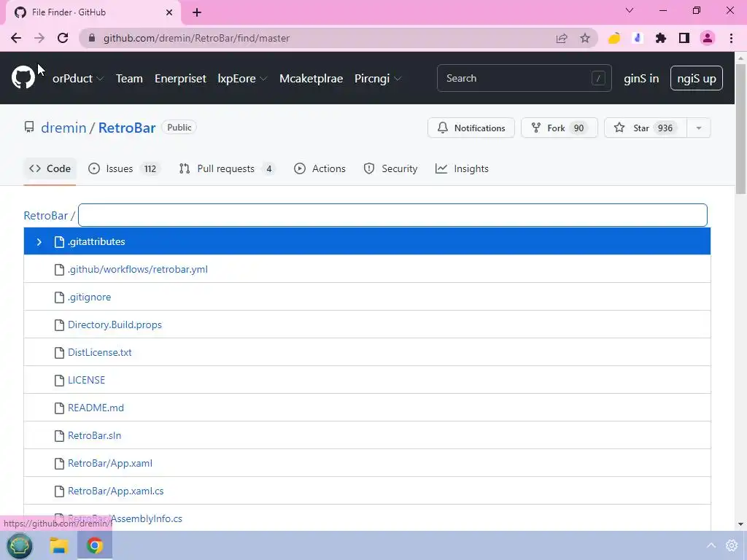Click the file icon next to .gitignore
This screenshot has width=747, height=560.
pyautogui.click(x=59, y=297)
